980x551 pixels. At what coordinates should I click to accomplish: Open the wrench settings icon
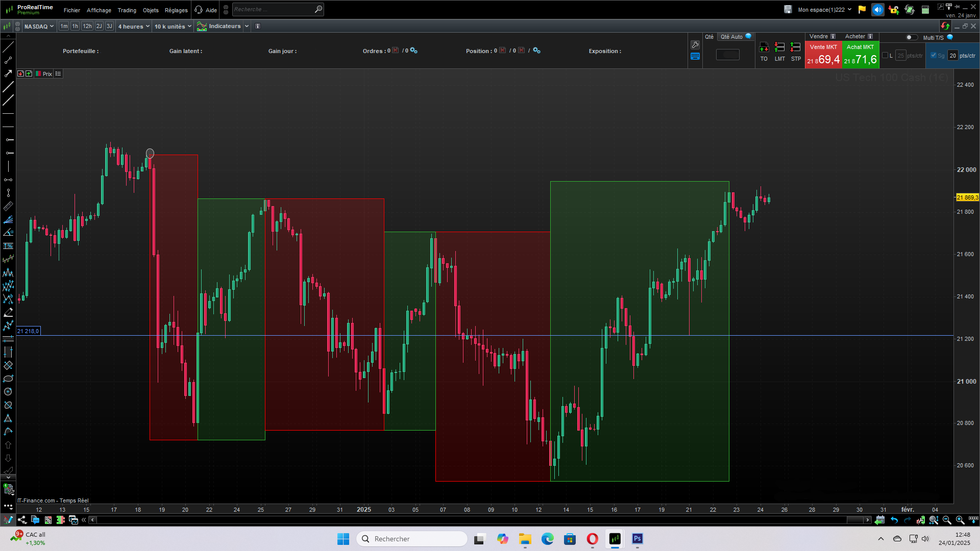point(695,45)
